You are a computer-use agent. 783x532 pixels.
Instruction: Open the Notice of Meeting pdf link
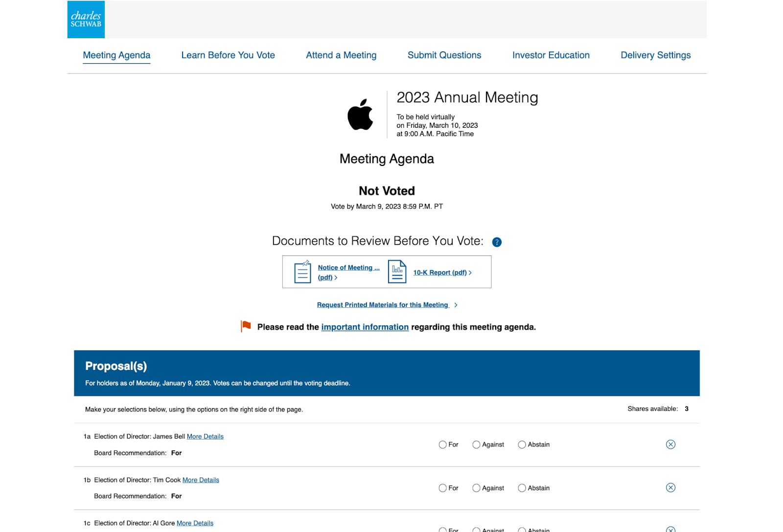(x=348, y=273)
